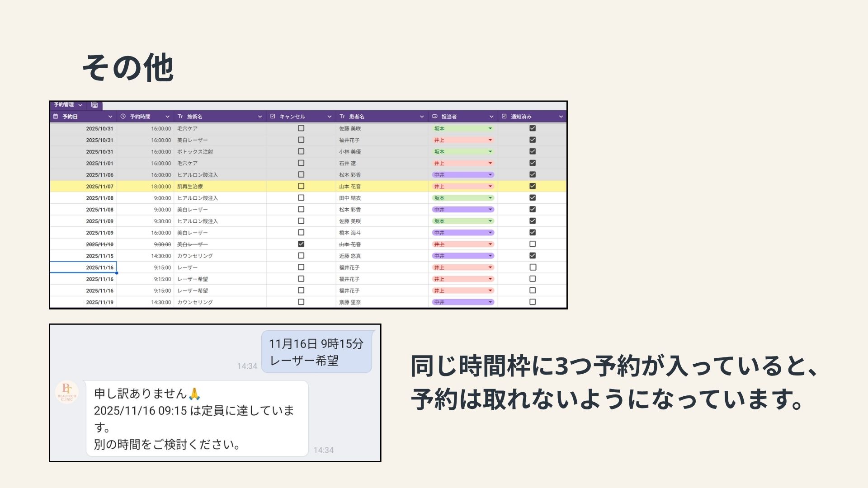Expand the 予約日 column header dropdown arrow
868x488 pixels.
point(110,117)
